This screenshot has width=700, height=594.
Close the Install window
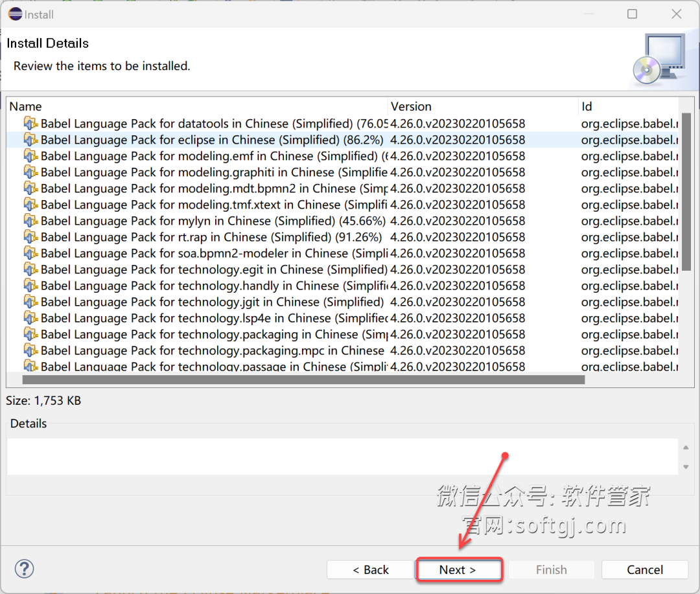(676, 14)
